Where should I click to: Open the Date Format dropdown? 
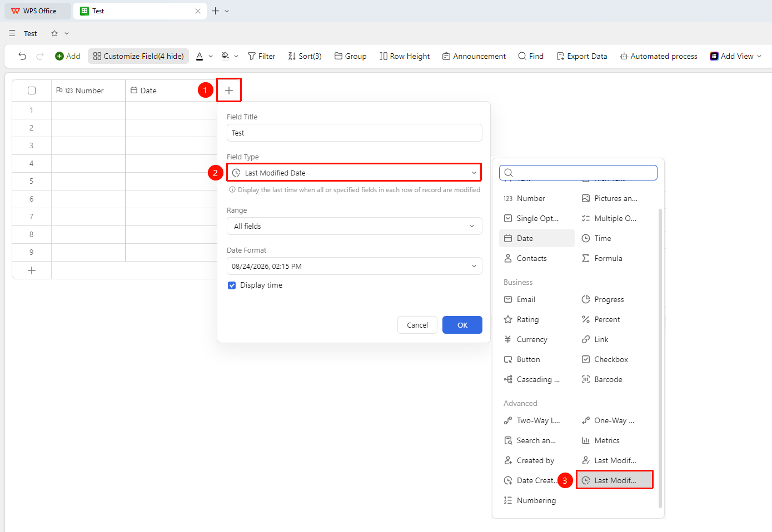355,266
